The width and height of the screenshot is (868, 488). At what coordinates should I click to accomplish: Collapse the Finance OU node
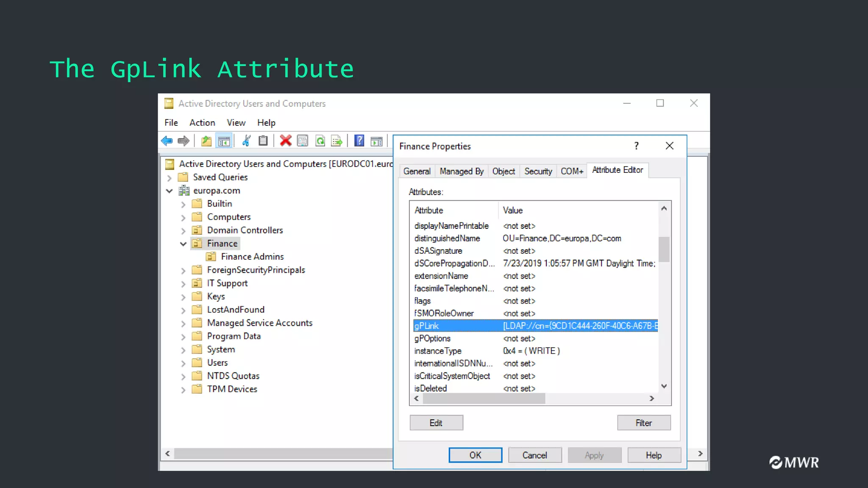pyautogui.click(x=183, y=244)
